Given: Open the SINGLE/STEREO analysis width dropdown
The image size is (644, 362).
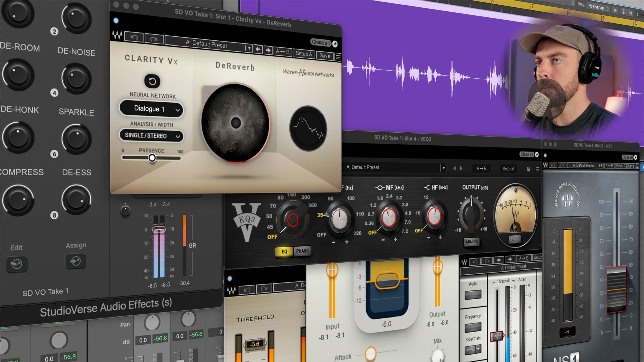Looking at the screenshot, I should tap(152, 136).
